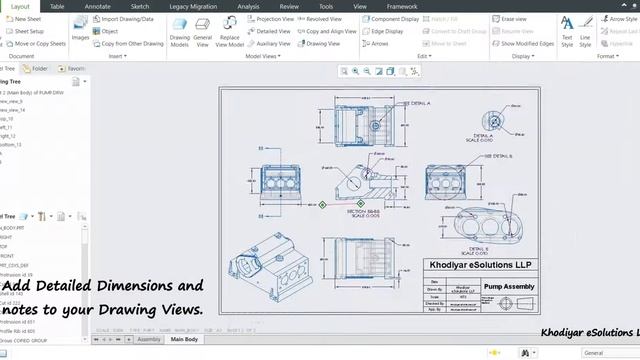Click Copy from Other Drawing
Image resolution: width=640 pixels, height=360 pixels.
coord(128,43)
